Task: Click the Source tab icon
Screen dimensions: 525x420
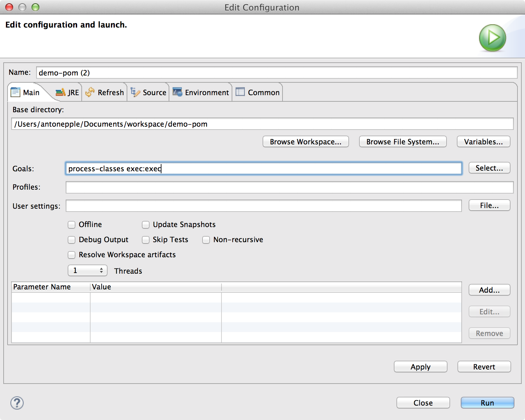Action: tap(135, 92)
